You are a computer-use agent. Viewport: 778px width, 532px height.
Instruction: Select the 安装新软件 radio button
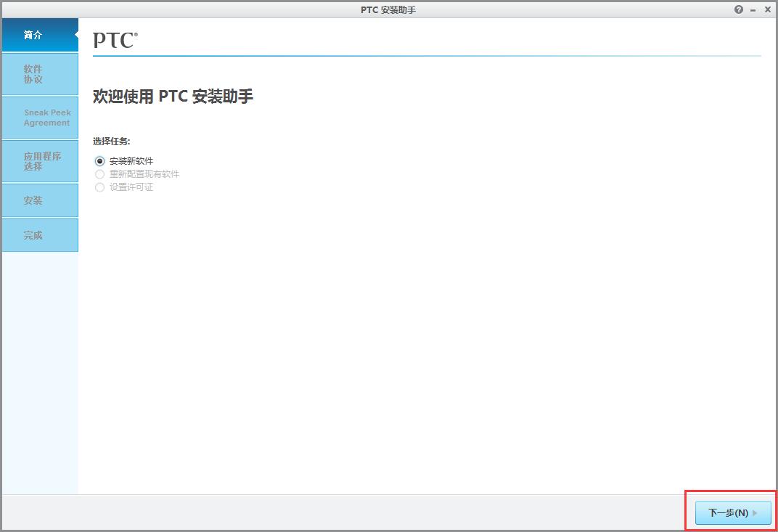pos(99,161)
